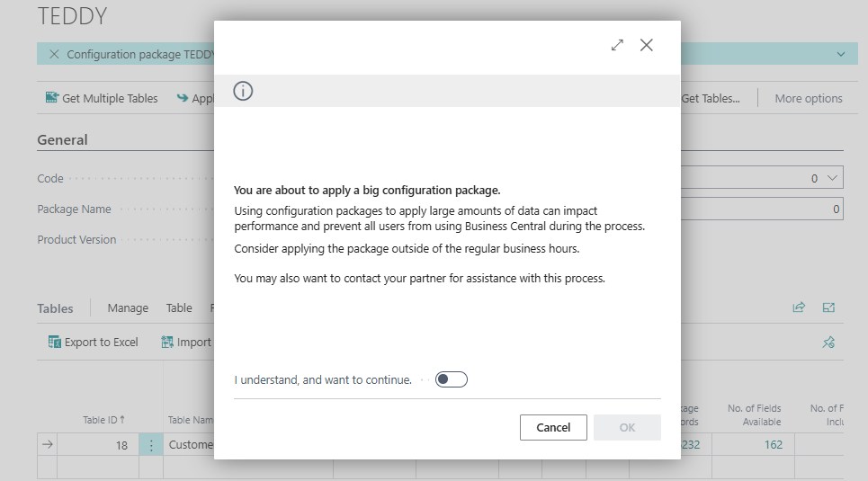Sort by the Table ID column header
This screenshot has width=868, height=481.
click(x=103, y=420)
